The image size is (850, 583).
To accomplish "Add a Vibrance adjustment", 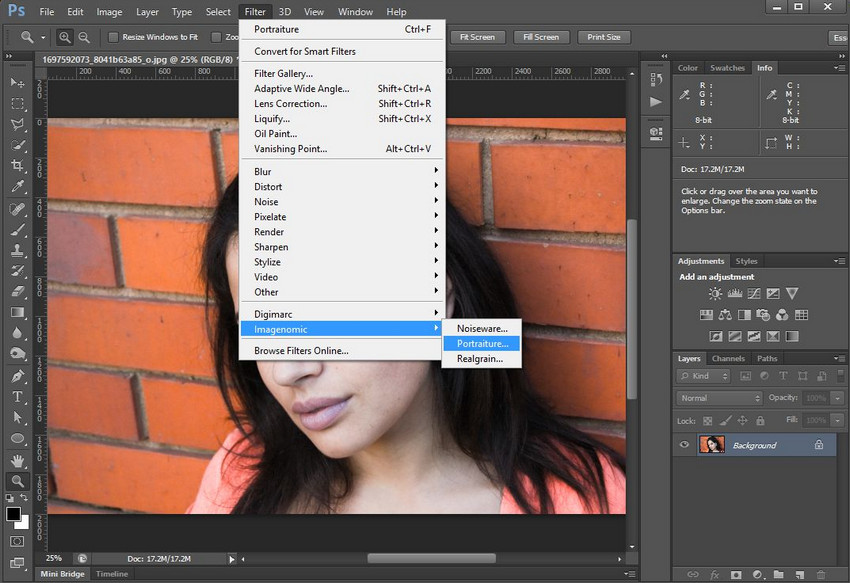I will point(791,294).
